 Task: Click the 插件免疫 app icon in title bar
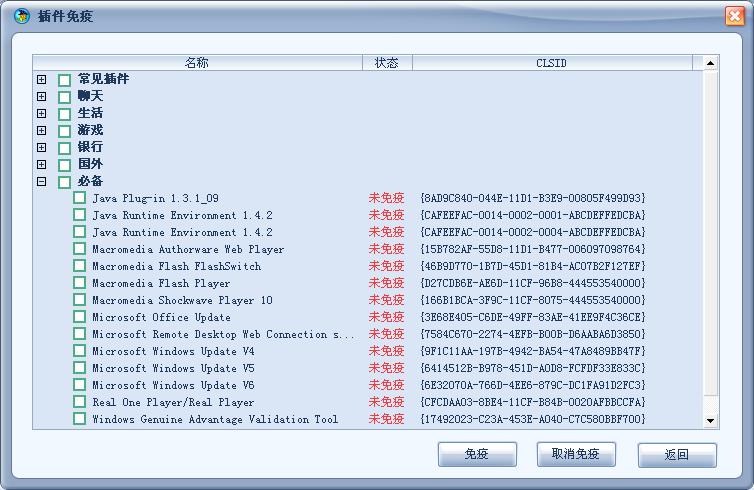22,16
